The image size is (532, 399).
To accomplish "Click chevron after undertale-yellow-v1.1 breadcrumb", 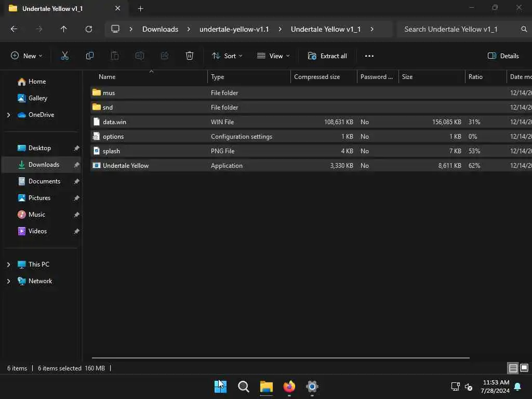I will click(x=280, y=29).
